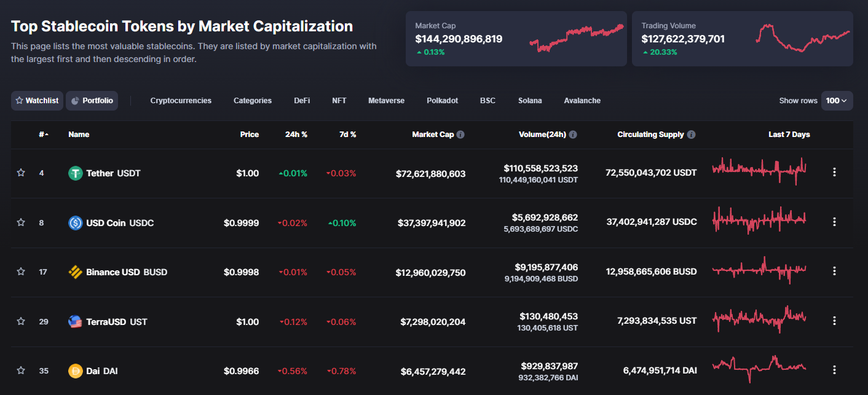The image size is (868, 395).
Task: Sort the table by rank # column
Action: pos(43,135)
